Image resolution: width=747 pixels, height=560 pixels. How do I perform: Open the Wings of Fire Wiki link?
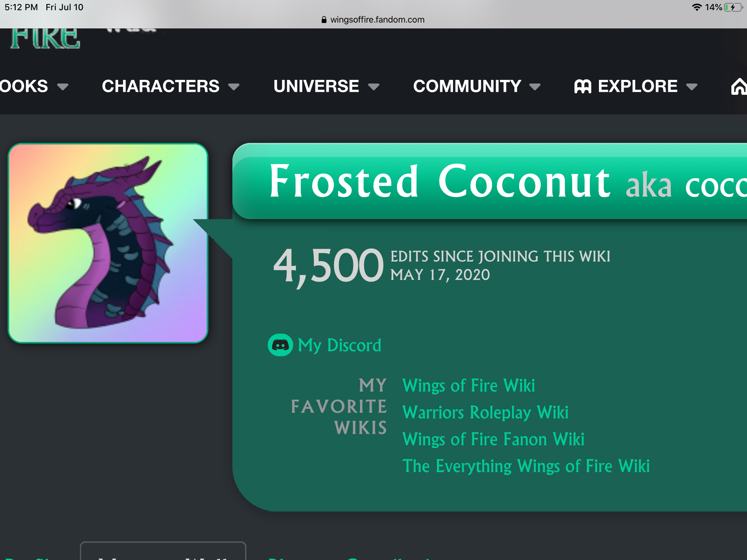point(468,385)
